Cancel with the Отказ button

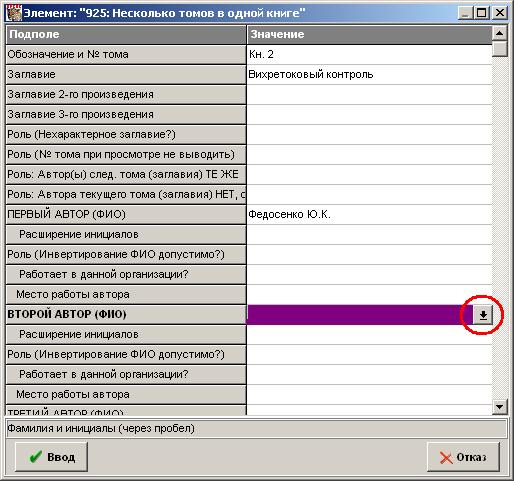coord(463,457)
